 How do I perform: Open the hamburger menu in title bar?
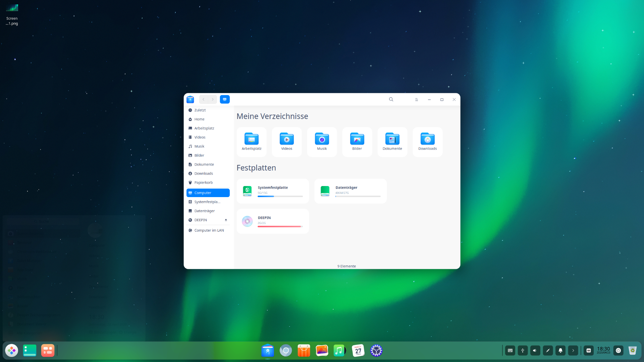pos(417,100)
